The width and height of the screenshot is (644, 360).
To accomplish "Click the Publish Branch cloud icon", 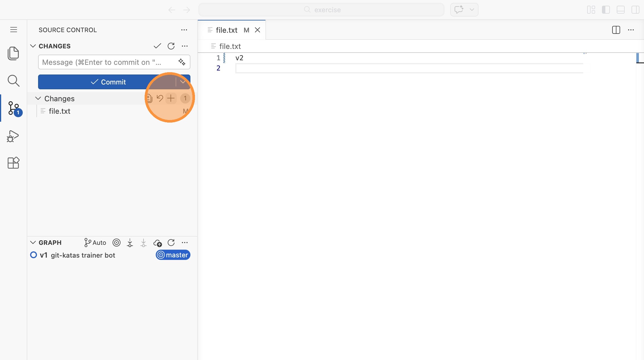I will point(157,243).
